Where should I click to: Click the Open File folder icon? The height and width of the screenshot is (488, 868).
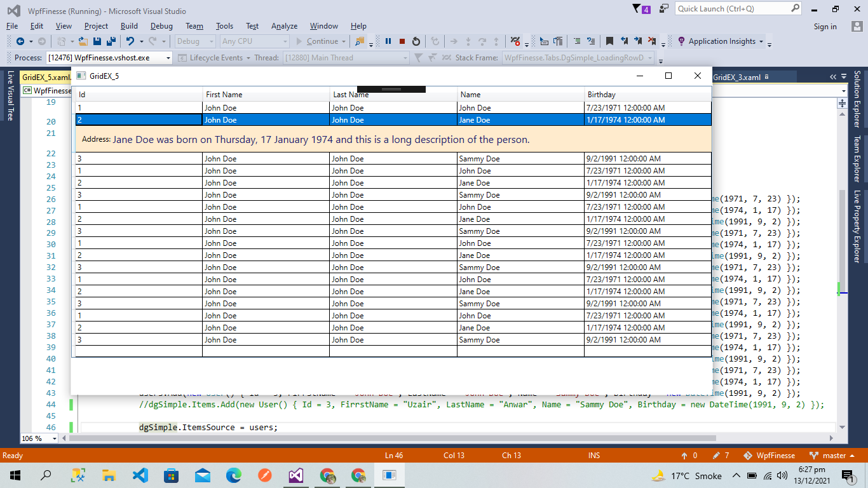[x=83, y=41]
